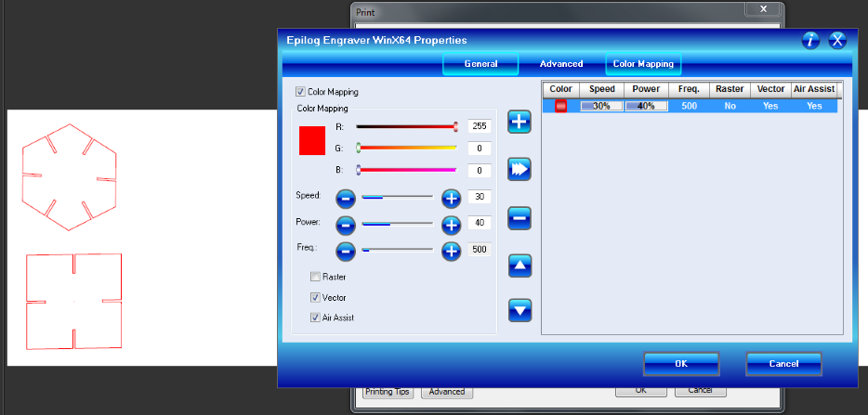Click the G color slider
The width and height of the screenshot is (868, 415).
(406, 148)
